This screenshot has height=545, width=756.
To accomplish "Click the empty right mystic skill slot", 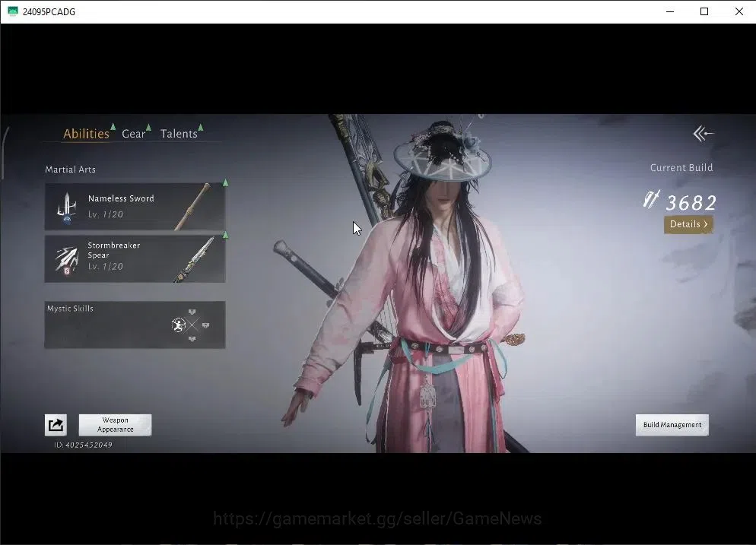I will tap(206, 326).
